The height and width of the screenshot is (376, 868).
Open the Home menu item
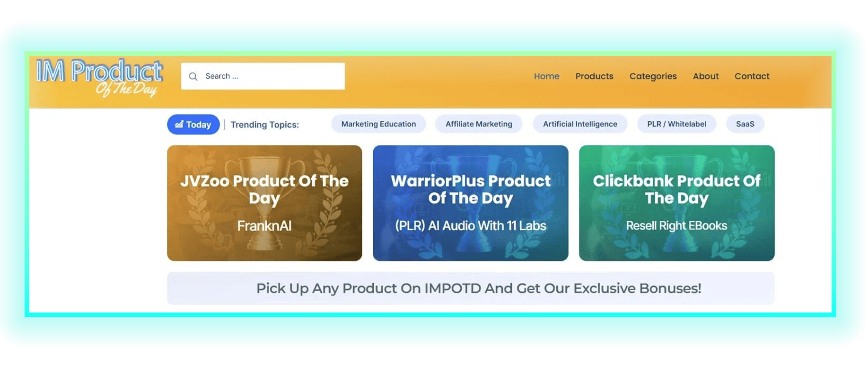click(x=546, y=76)
